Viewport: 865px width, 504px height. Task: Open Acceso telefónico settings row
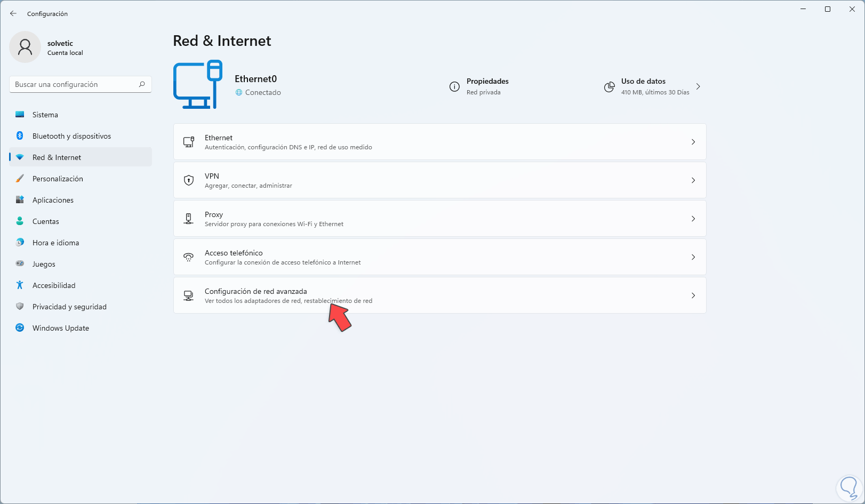440,257
